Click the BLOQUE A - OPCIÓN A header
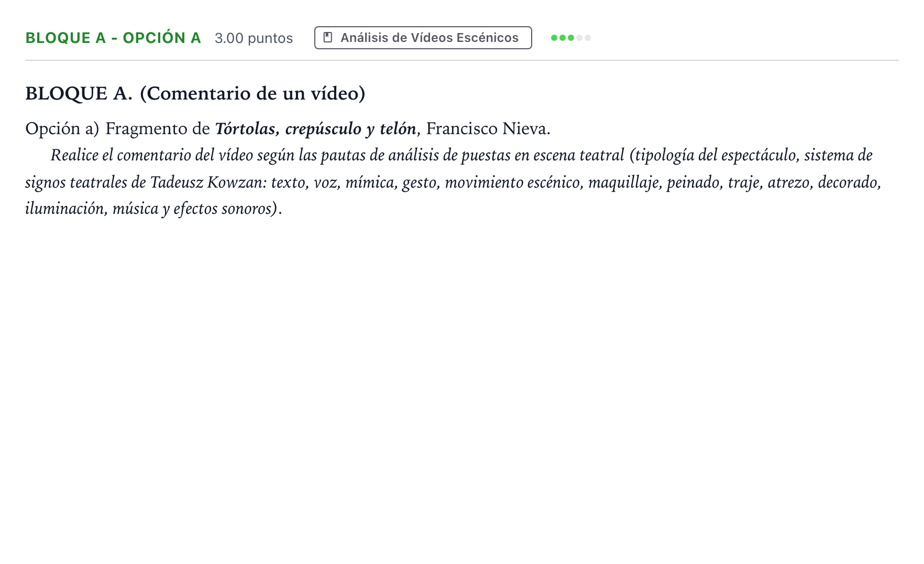This screenshot has height=564, width=924. point(113,38)
